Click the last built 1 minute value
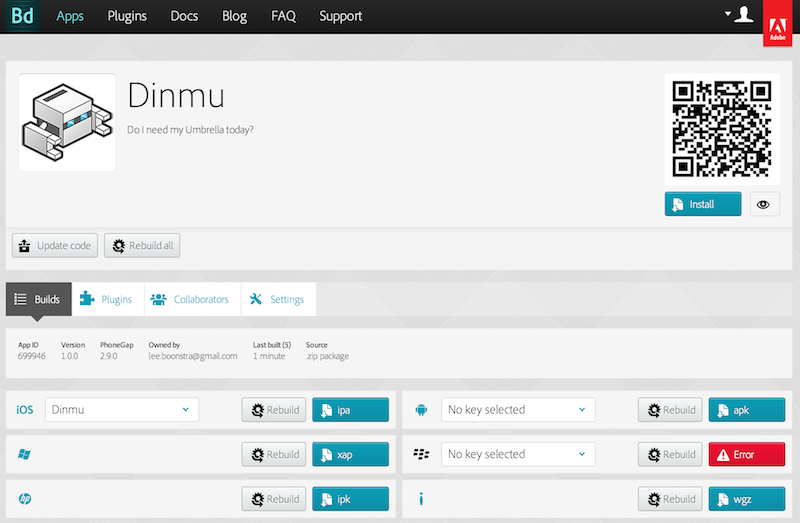The image size is (800, 523). [x=269, y=356]
